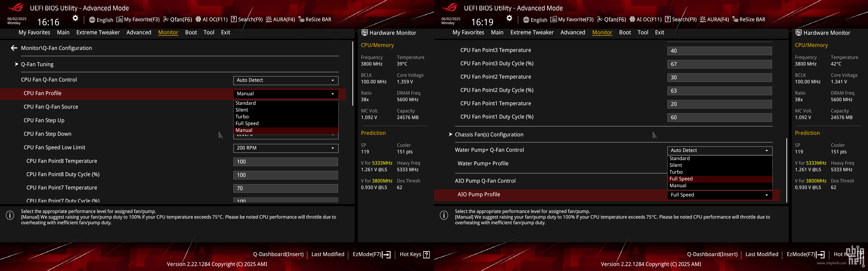Click CPU Fan Point8 Temperature field
Screen dimensions: 868x271
coord(286,162)
